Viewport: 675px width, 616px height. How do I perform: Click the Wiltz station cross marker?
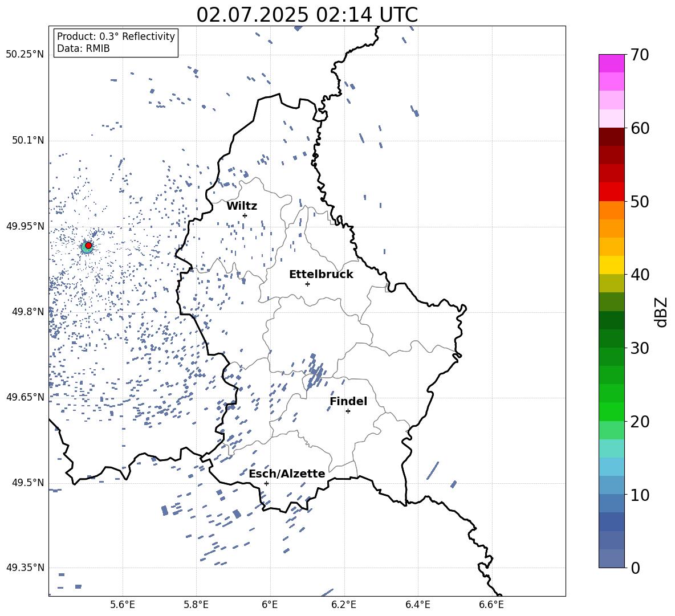pos(245,215)
